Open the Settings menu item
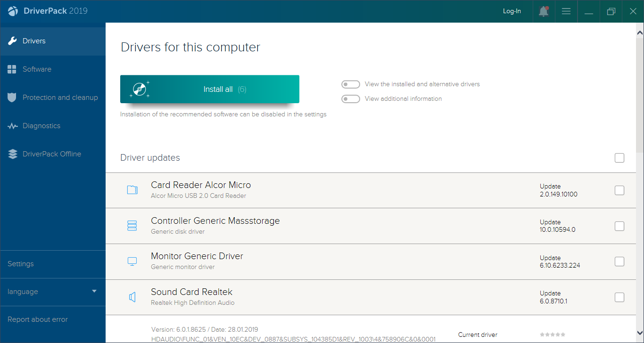 (x=20, y=264)
